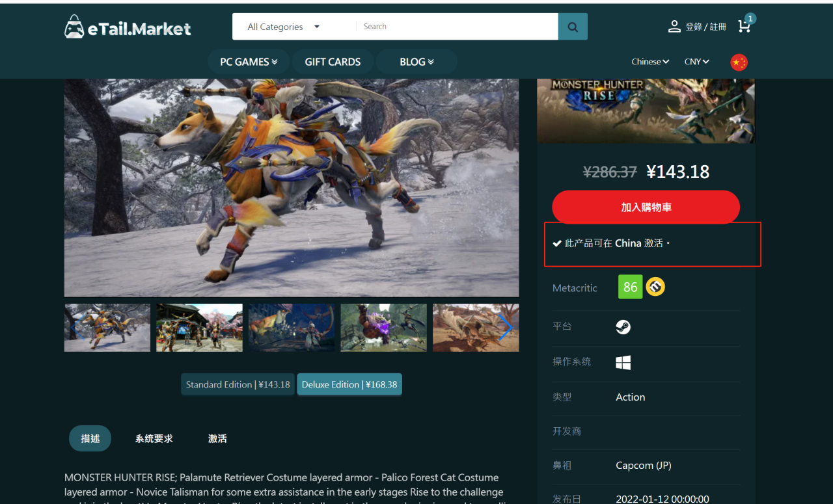Viewport: 833px width, 504px height.
Task: Click the yellow OpenCritic badge icon
Action: 655,287
